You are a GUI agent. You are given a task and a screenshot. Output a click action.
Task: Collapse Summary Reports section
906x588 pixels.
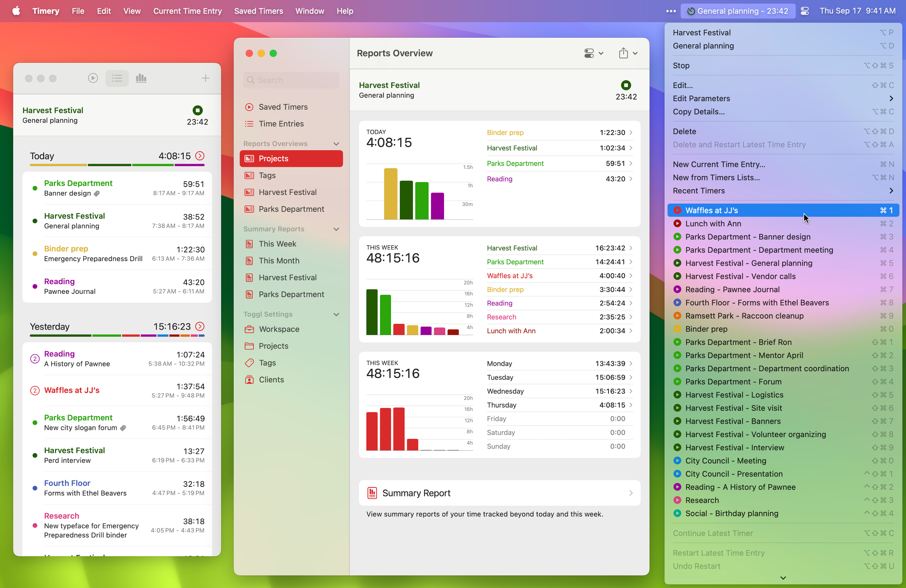(336, 229)
